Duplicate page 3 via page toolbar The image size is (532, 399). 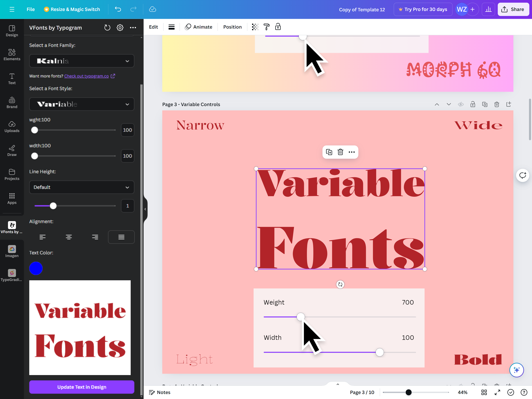coord(485,104)
